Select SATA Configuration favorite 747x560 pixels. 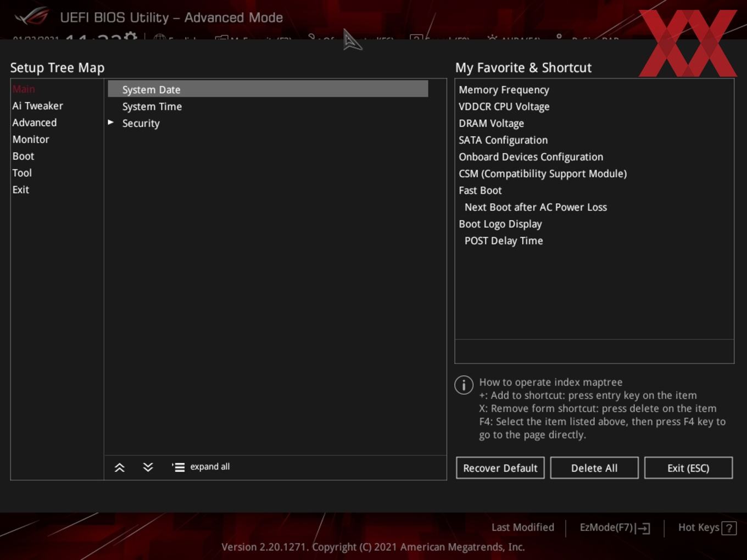503,140
